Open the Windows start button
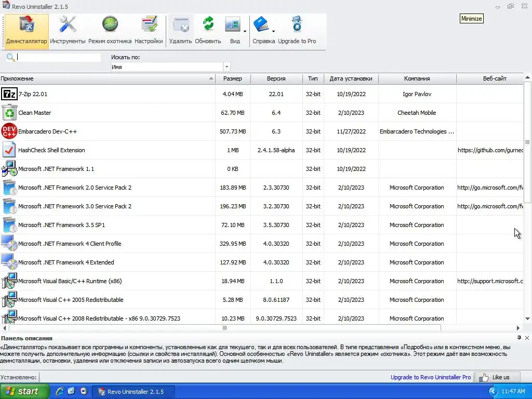This screenshot has height=399, width=532. [x=24, y=391]
